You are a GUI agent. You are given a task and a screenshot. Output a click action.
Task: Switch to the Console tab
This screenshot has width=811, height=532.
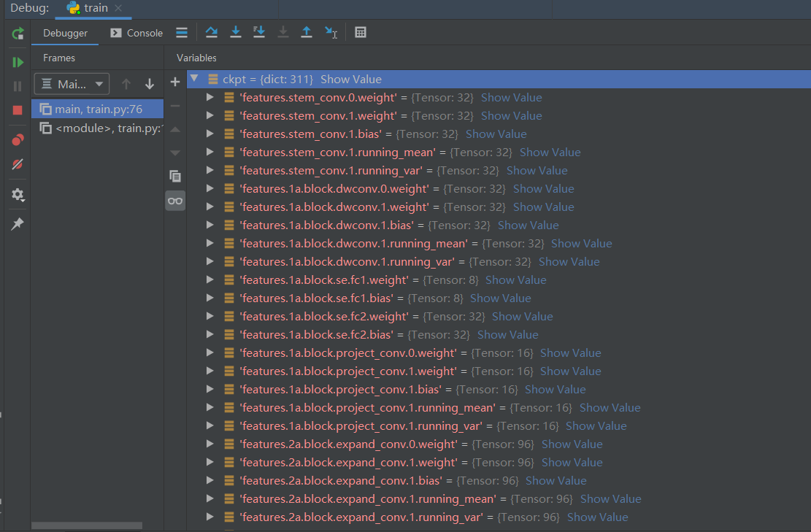point(137,33)
